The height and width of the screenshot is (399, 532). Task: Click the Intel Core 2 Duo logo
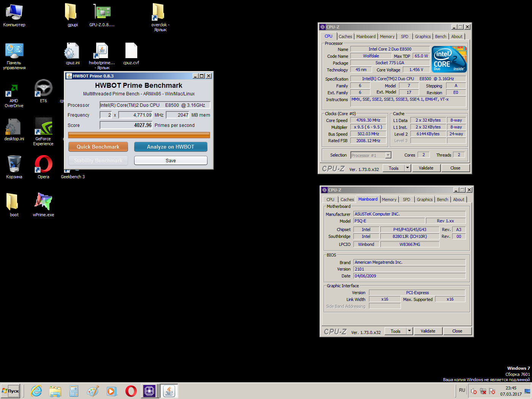coord(449,59)
